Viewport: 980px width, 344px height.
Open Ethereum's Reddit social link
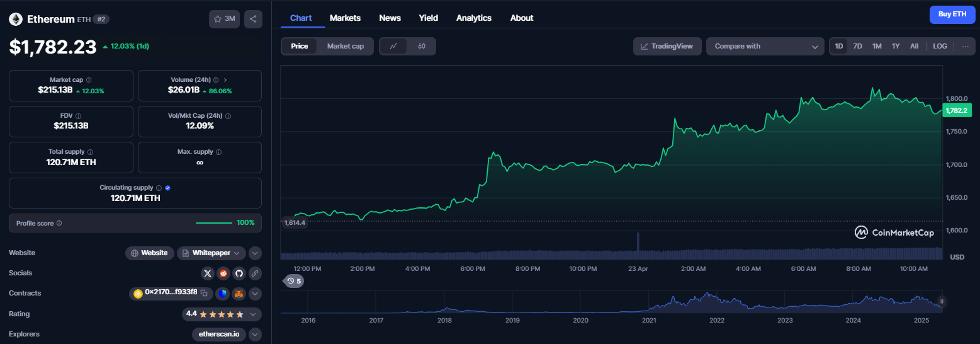pos(223,273)
